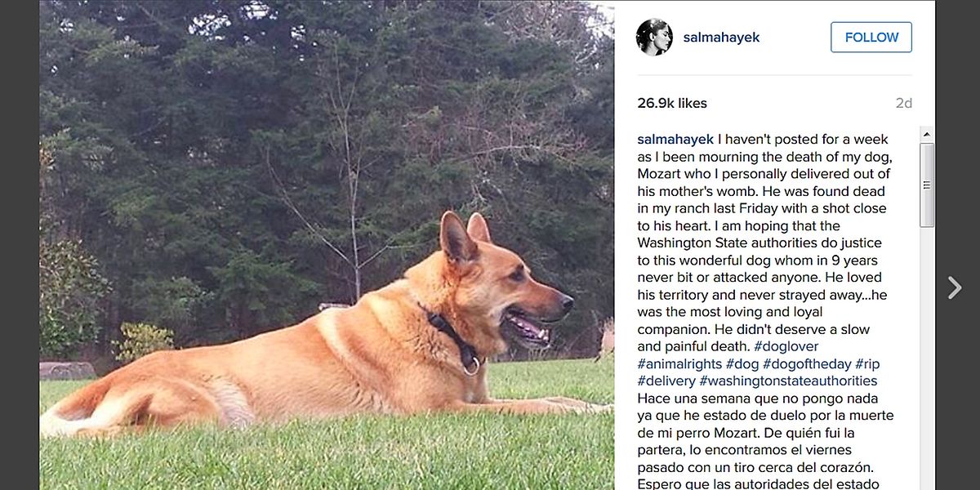Click salmahayek username at caption start

tap(674, 140)
